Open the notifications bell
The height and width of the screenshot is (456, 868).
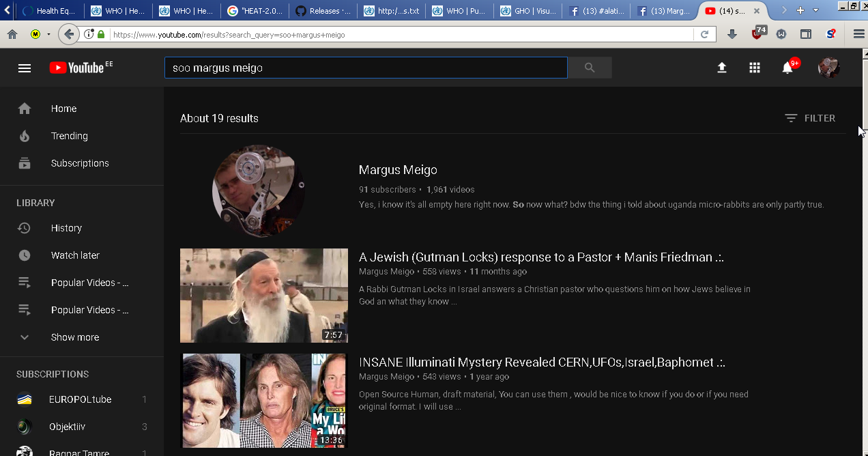(x=787, y=68)
